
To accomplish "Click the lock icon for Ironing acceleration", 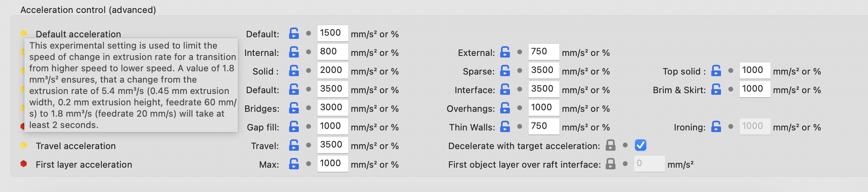I will [716, 126].
